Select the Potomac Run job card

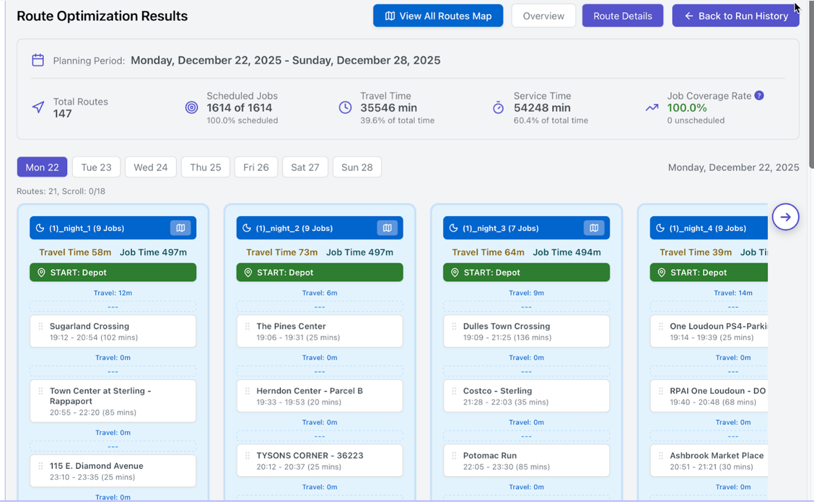pos(526,461)
